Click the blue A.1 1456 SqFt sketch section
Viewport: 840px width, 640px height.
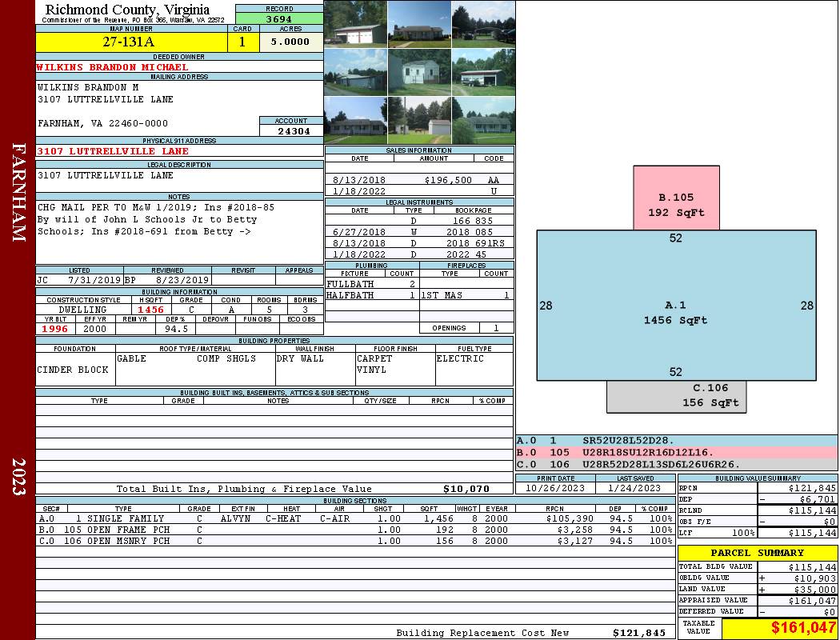[x=676, y=306]
